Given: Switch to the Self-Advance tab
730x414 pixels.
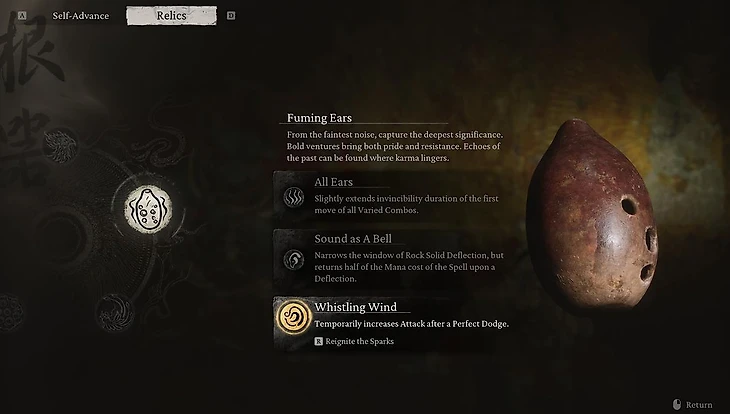Looking at the screenshot, I should click(x=81, y=16).
